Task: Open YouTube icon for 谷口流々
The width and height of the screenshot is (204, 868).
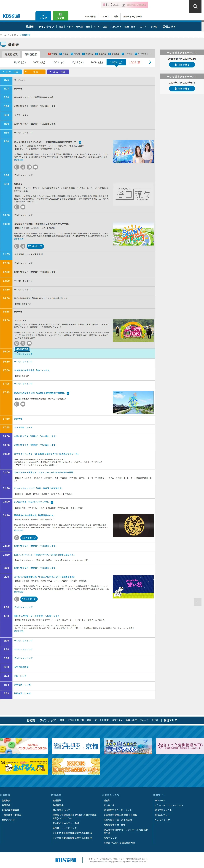Action: click(x=23, y=207)
